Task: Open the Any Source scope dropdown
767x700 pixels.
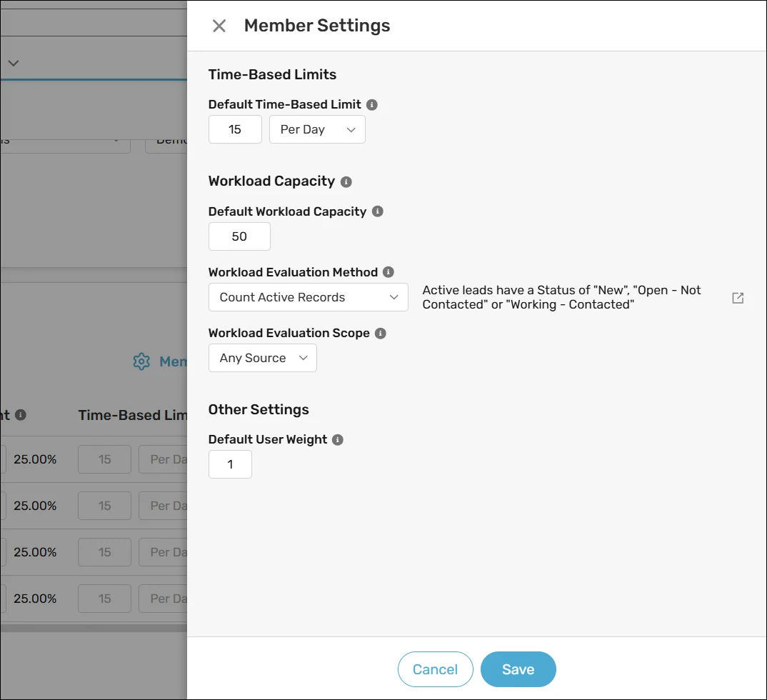Action: click(263, 358)
